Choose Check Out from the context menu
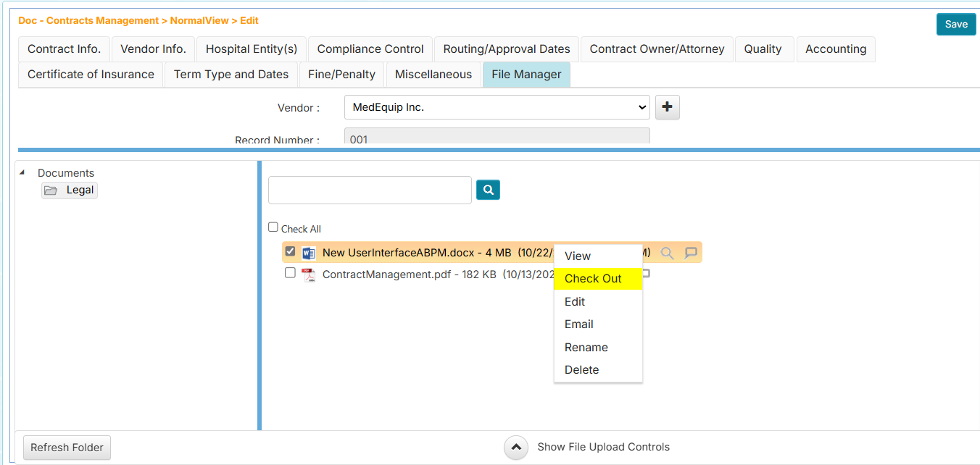Image resolution: width=980 pixels, height=465 pixels. pyautogui.click(x=593, y=279)
